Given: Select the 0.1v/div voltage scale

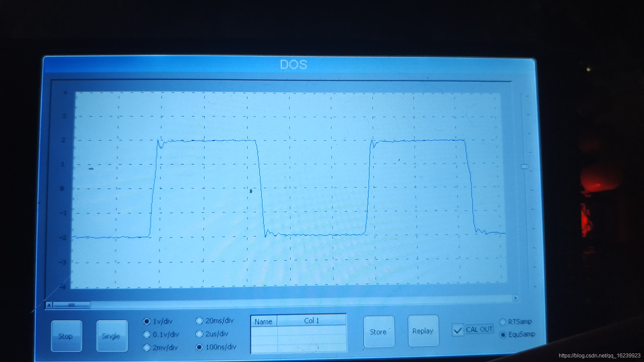Looking at the screenshot, I should (147, 334).
